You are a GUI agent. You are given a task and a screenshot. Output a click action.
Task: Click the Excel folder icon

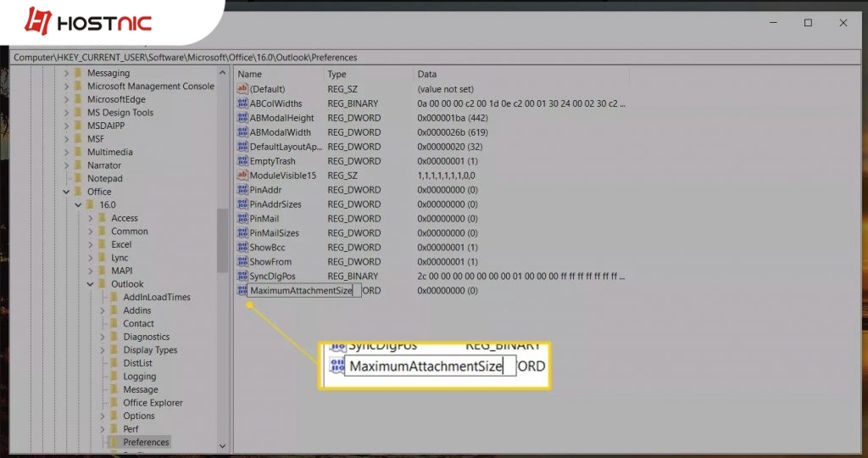pos(103,244)
